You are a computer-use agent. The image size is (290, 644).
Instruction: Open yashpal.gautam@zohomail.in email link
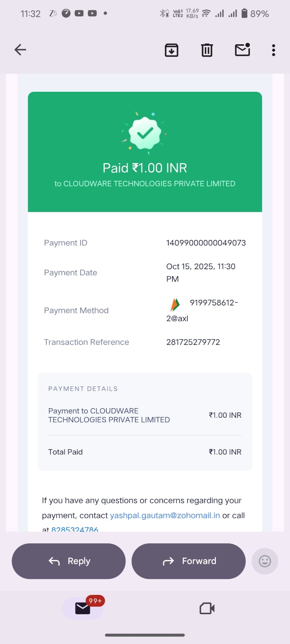pyautogui.click(x=165, y=516)
